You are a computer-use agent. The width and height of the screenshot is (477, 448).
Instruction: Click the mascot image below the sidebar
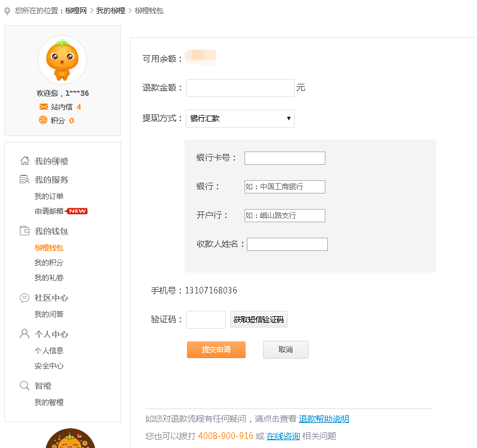pyautogui.click(x=70, y=438)
